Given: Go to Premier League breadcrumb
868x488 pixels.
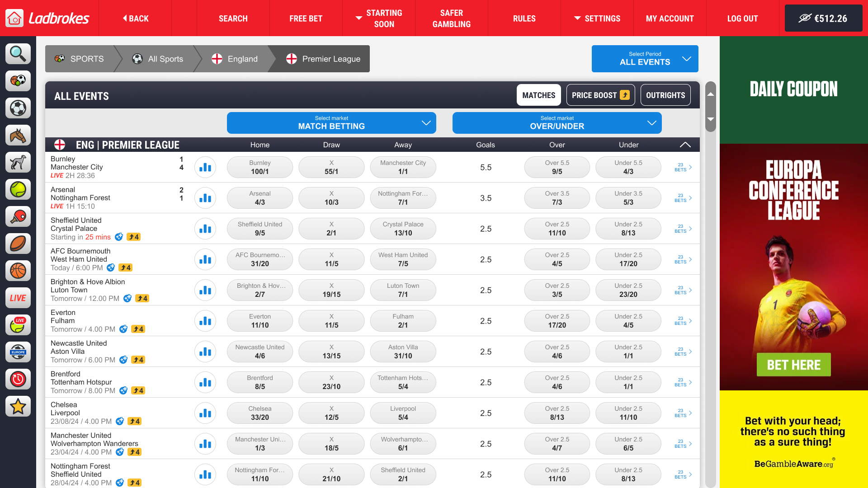Looking at the screenshot, I should pyautogui.click(x=324, y=59).
